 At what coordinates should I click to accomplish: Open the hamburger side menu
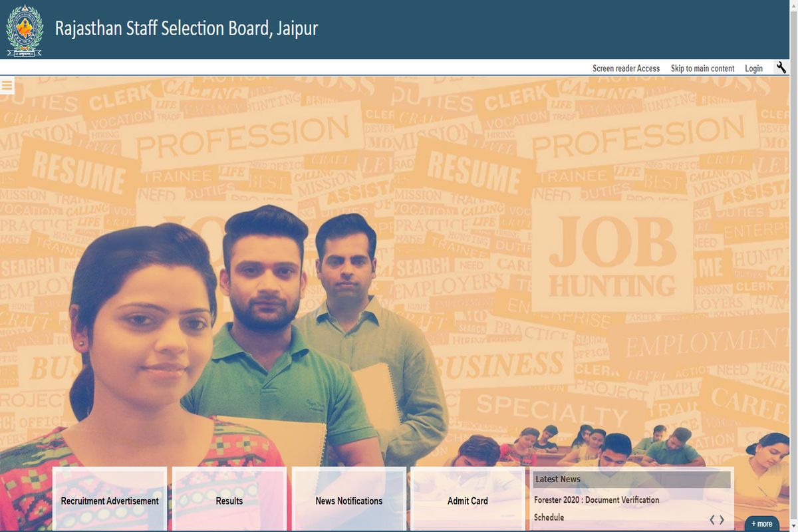click(7, 85)
